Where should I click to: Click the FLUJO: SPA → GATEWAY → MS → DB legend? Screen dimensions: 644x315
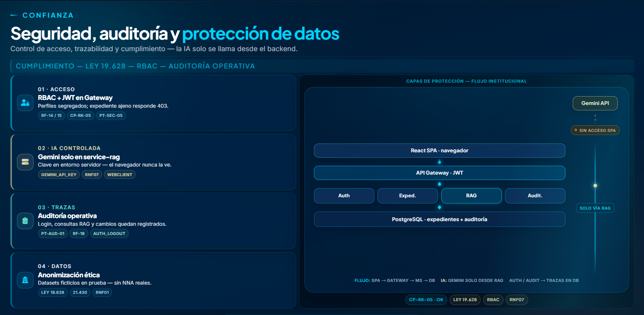tap(395, 280)
